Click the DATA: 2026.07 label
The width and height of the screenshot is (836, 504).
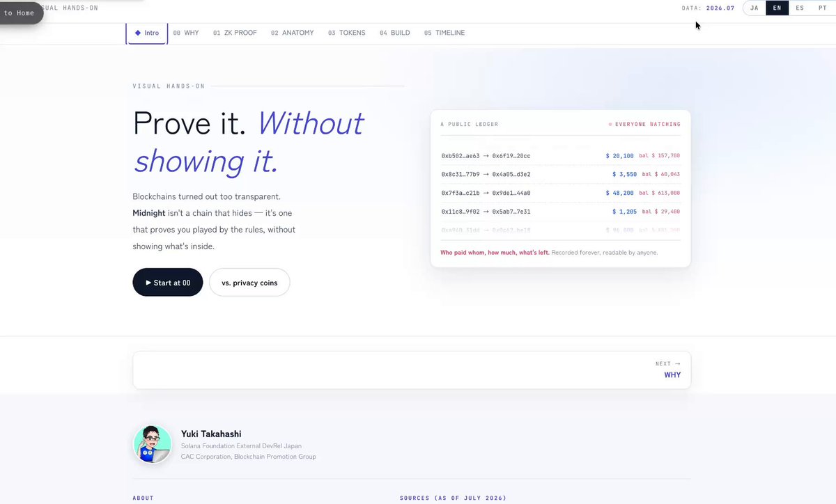[x=709, y=8]
